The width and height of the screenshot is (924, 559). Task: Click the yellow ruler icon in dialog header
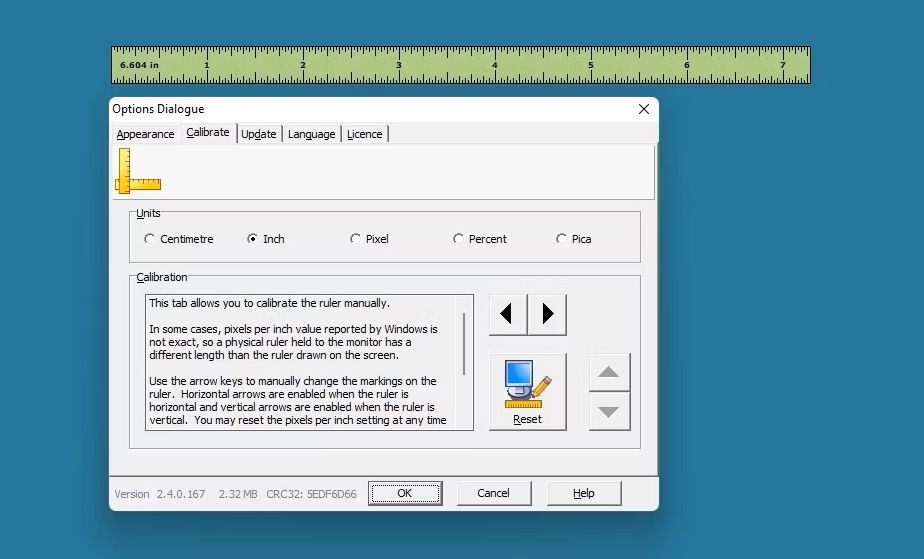[138, 171]
